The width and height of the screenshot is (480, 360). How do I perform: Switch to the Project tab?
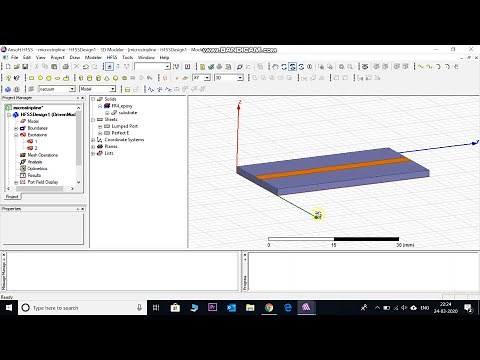12,197
